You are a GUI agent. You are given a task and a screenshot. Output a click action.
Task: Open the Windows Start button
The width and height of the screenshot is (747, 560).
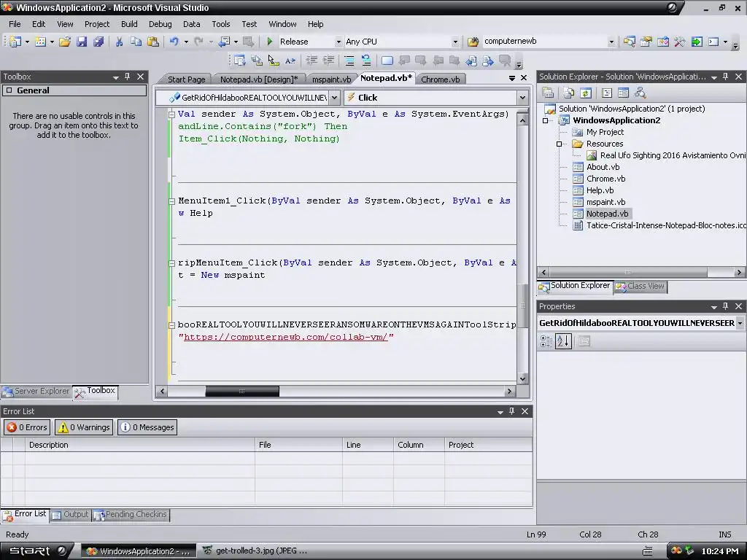(x=36, y=551)
